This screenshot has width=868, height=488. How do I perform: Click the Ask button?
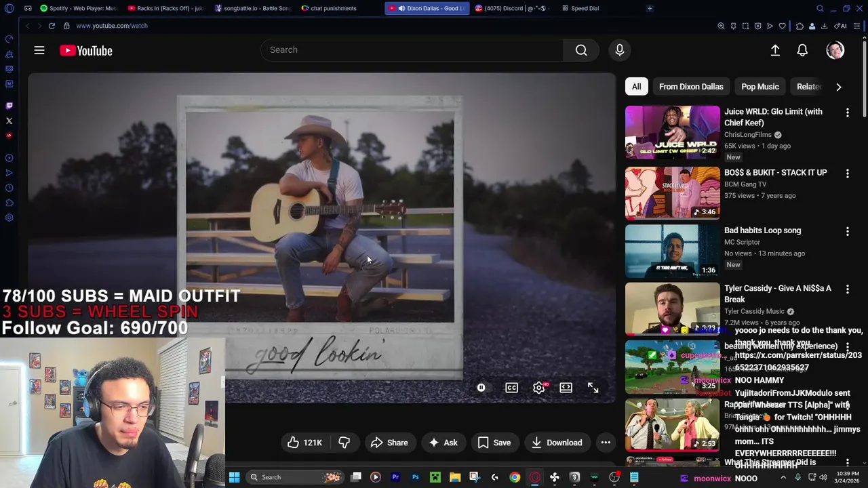[443, 443]
